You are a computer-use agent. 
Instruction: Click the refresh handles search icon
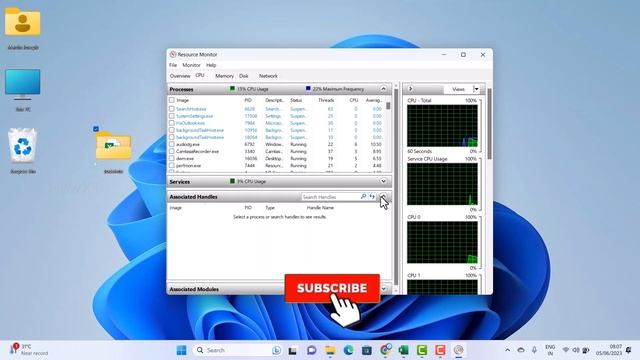click(372, 197)
